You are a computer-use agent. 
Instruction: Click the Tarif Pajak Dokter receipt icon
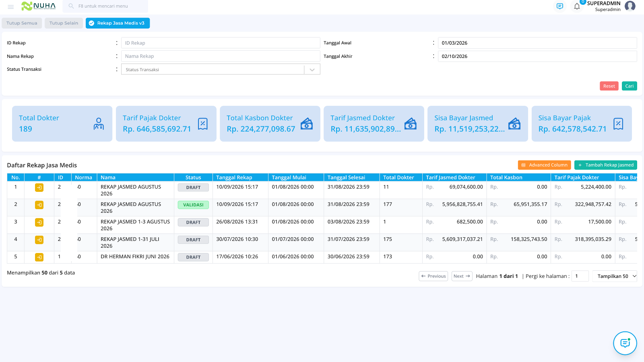coord(203,124)
